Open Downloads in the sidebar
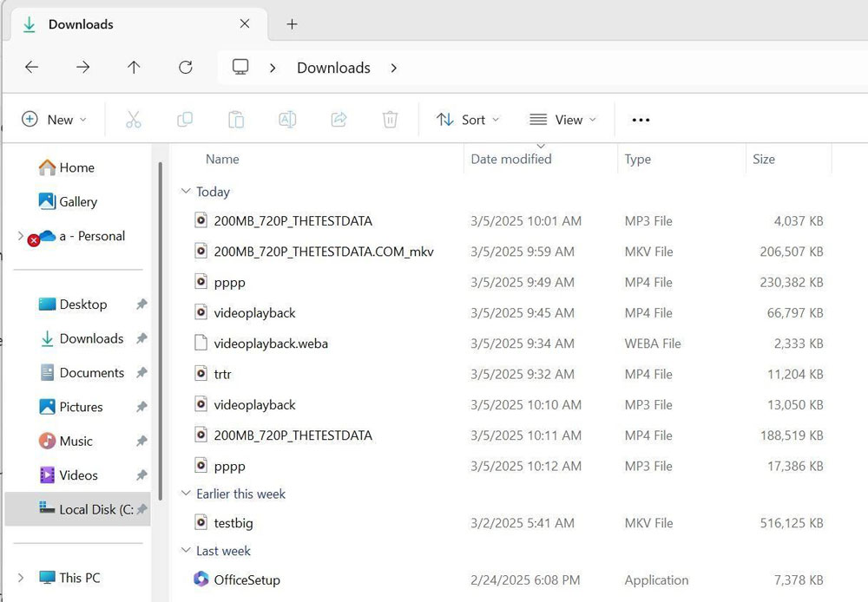The image size is (868, 602). (82, 338)
